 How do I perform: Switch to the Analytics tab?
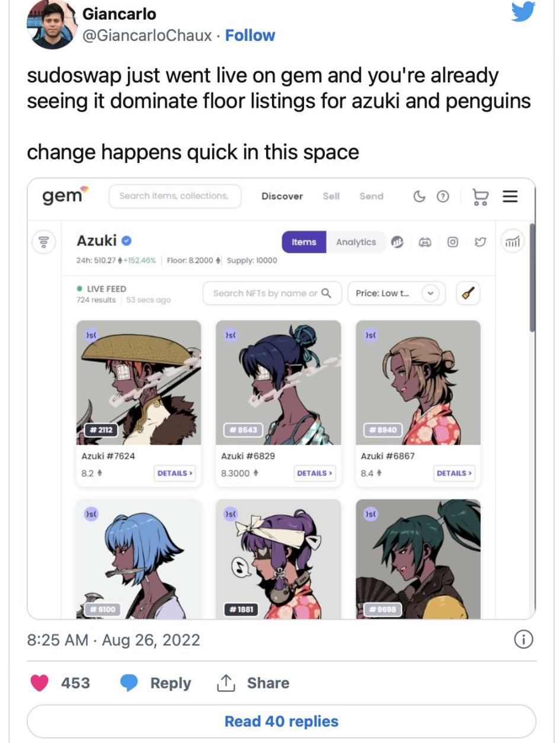tap(356, 242)
